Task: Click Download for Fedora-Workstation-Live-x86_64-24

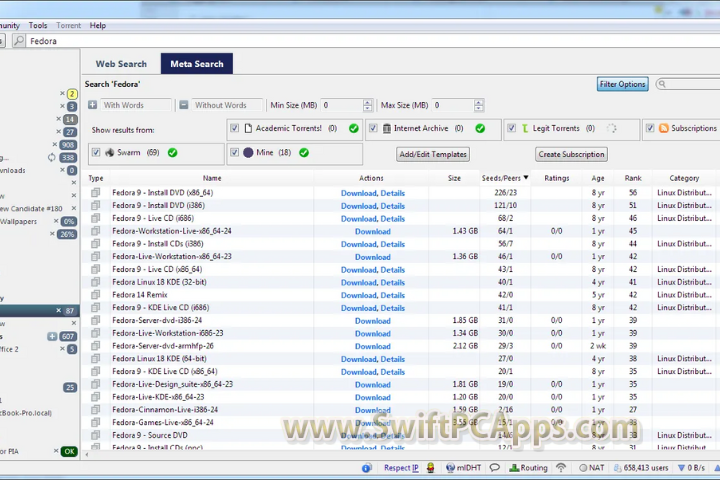Action: pos(372,232)
